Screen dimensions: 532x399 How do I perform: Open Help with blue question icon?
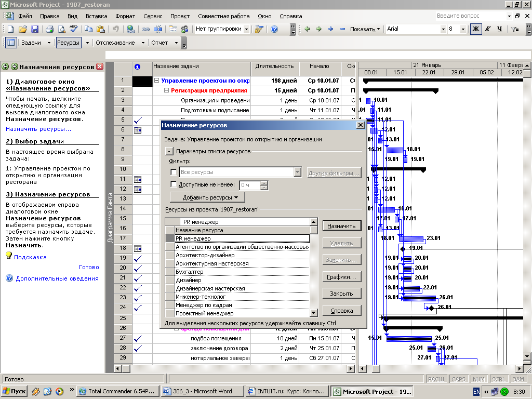pyautogui.click(x=274, y=29)
